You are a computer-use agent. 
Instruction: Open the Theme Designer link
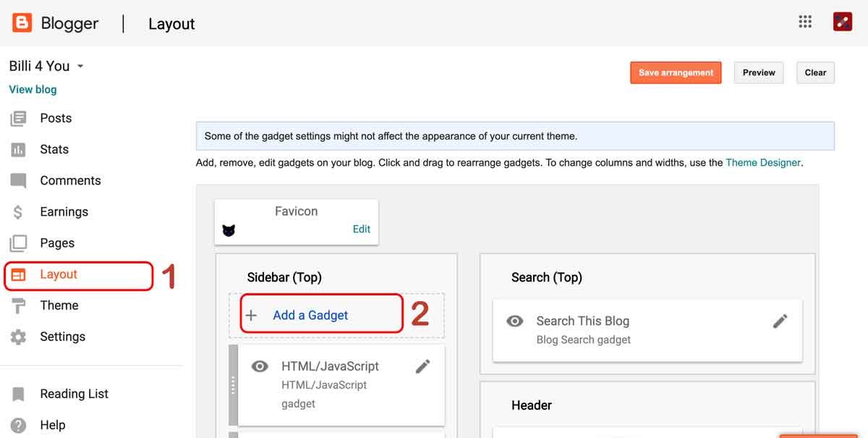pyautogui.click(x=763, y=163)
